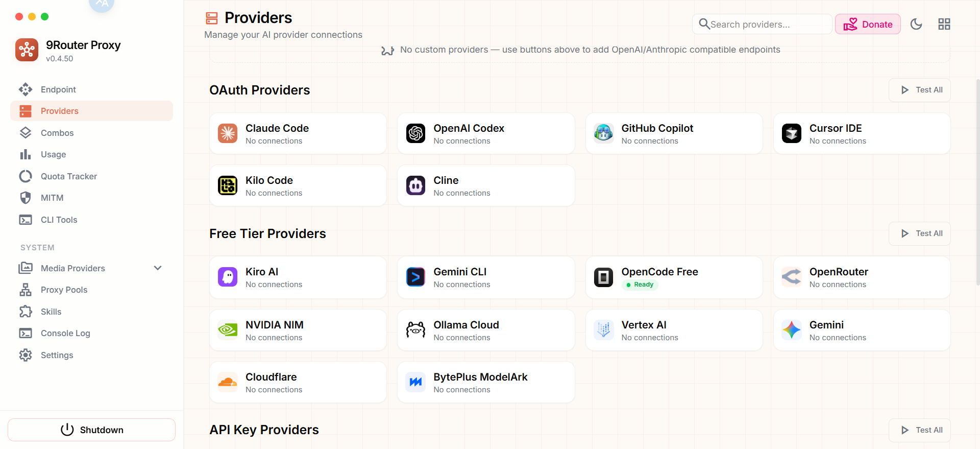Select the GitHub Copilot icon
980x449 pixels.
click(603, 133)
